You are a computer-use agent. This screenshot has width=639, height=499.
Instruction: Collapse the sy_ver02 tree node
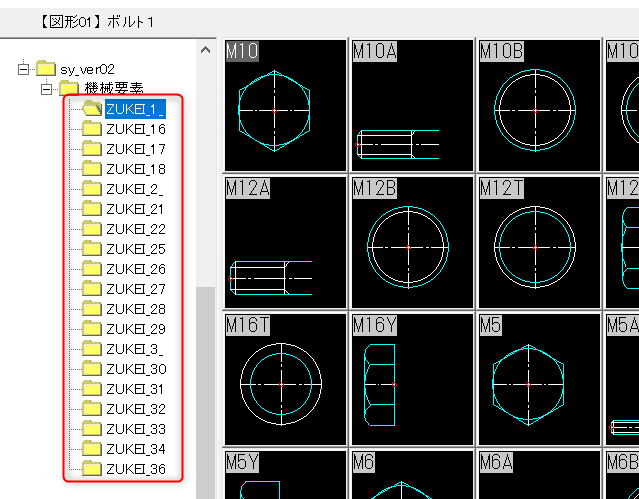coord(24,69)
